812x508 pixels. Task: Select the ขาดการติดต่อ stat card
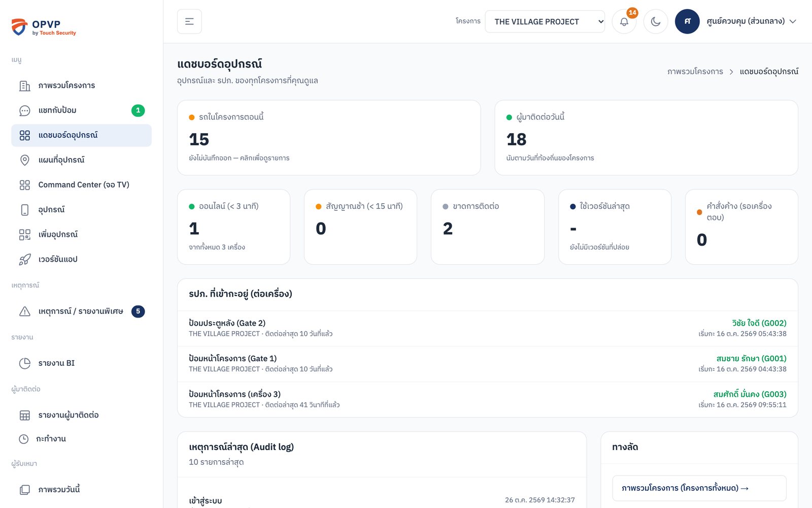pos(488,227)
